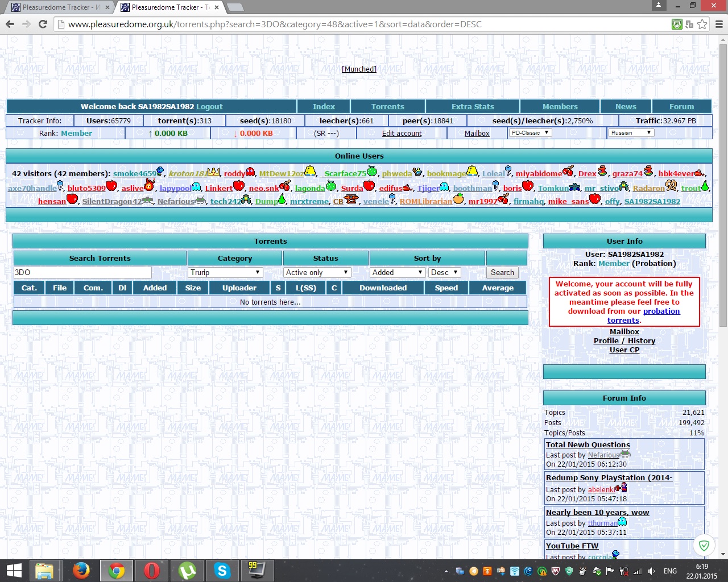Viewport: 728px width, 582px height.
Task: Click the Logout link
Action: [209, 106]
